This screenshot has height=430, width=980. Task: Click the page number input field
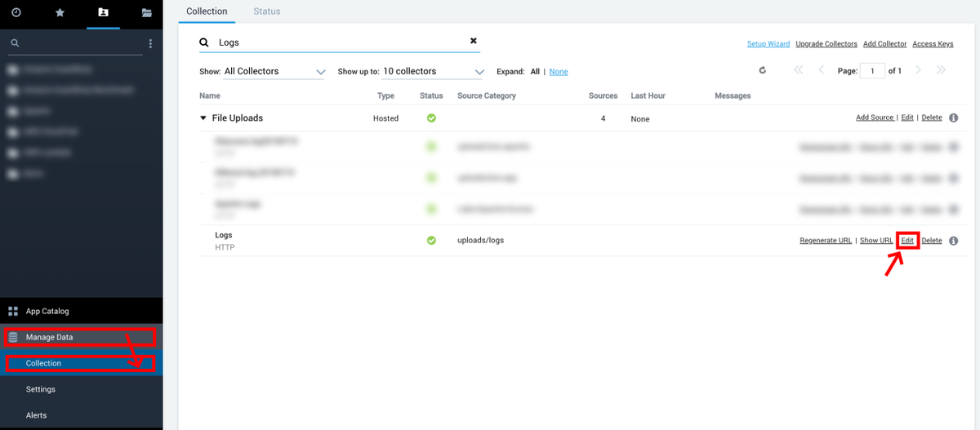[873, 71]
